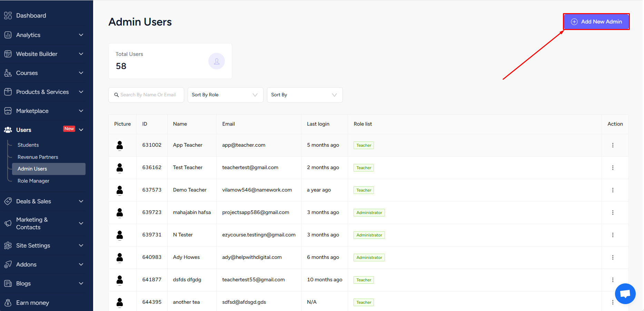Click the email app@teacher.com
The height and width of the screenshot is (311, 644).
[244, 145]
